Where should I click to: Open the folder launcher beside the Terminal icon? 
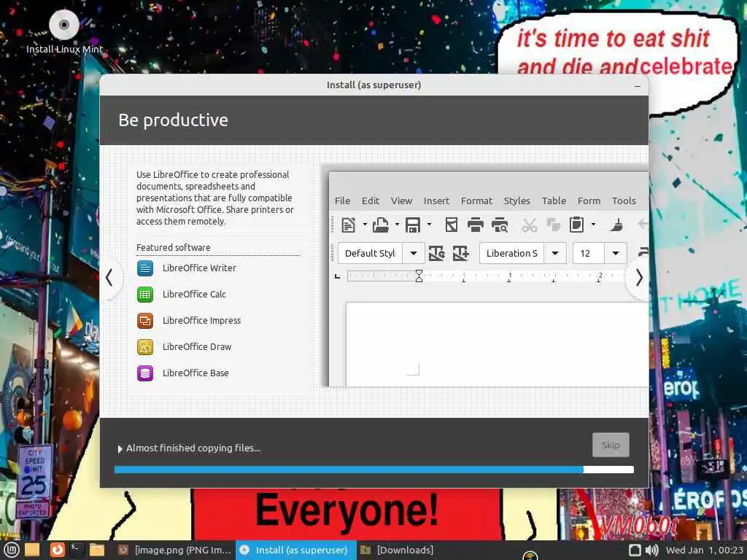(97, 550)
